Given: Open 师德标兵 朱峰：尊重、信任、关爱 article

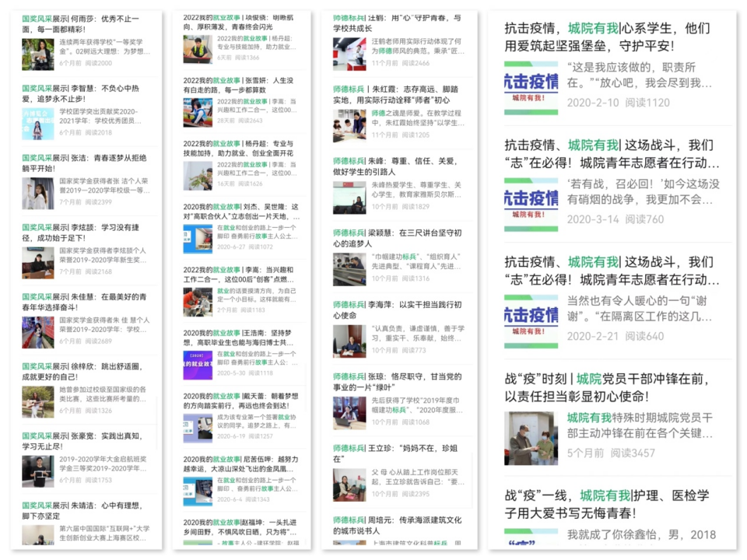Looking at the screenshot, I should click(x=395, y=166).
